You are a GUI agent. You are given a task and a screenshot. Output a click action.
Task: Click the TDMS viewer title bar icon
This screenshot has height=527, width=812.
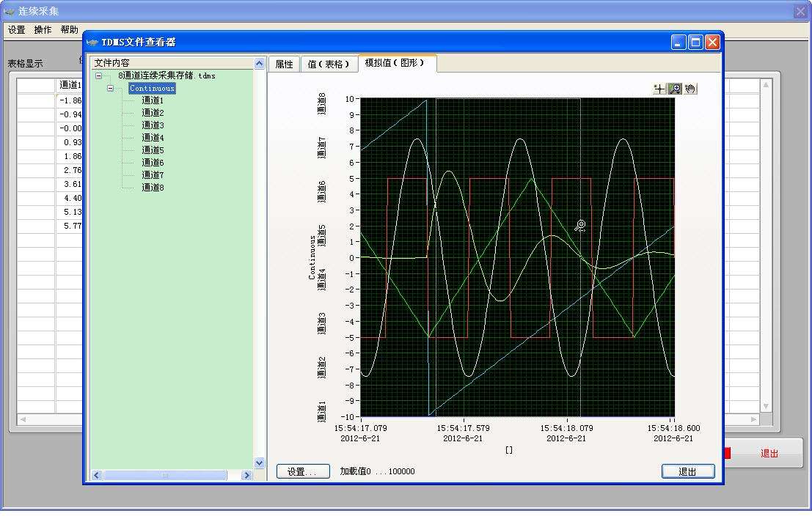(x=92, y=43)
